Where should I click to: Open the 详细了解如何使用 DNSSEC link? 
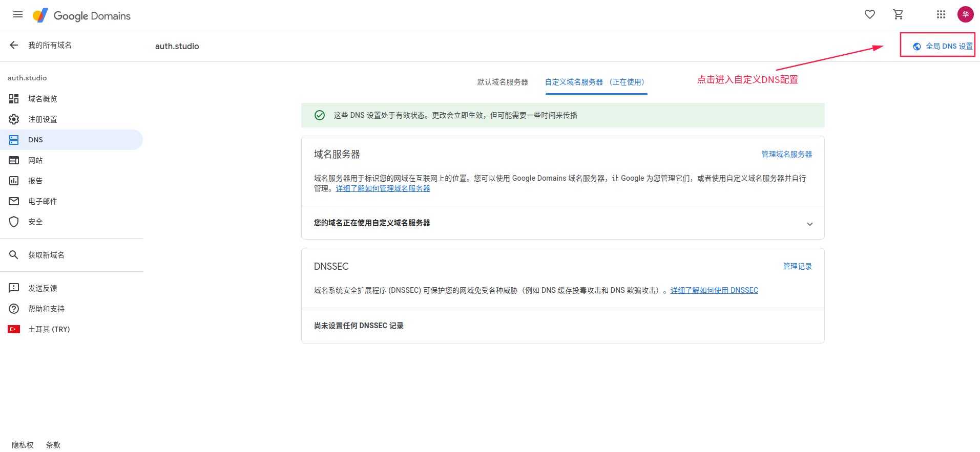714,290
